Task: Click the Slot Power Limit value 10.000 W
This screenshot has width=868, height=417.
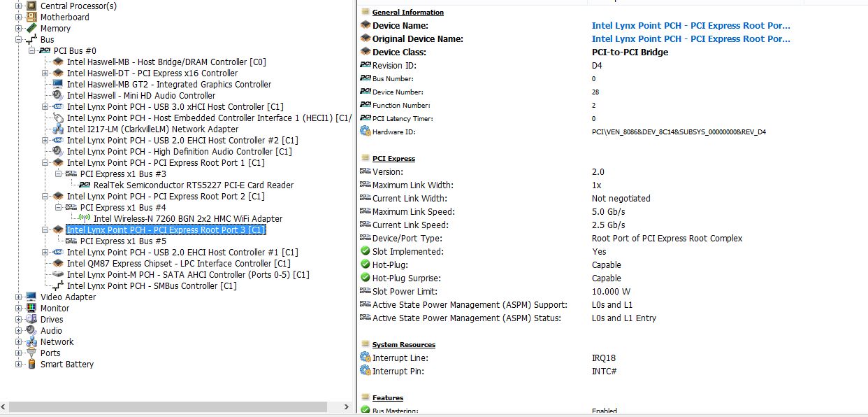Action: pos(611,291)
